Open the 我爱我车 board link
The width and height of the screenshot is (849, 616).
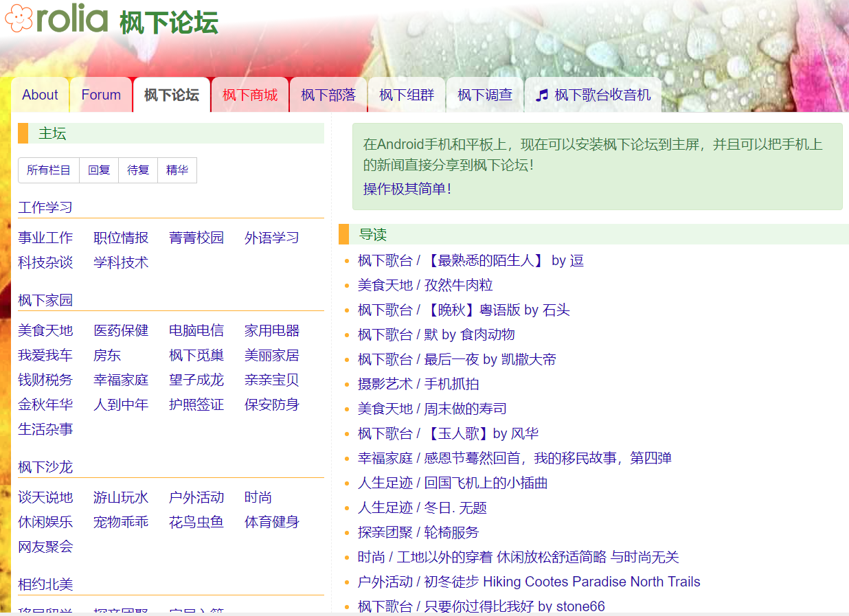click(x=45, y=355)
